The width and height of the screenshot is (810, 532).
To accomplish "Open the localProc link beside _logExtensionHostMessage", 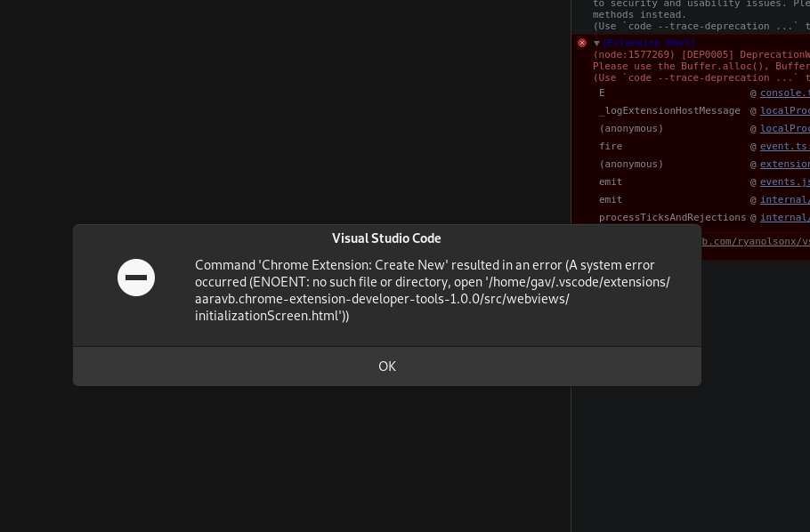I will point(785,110).
